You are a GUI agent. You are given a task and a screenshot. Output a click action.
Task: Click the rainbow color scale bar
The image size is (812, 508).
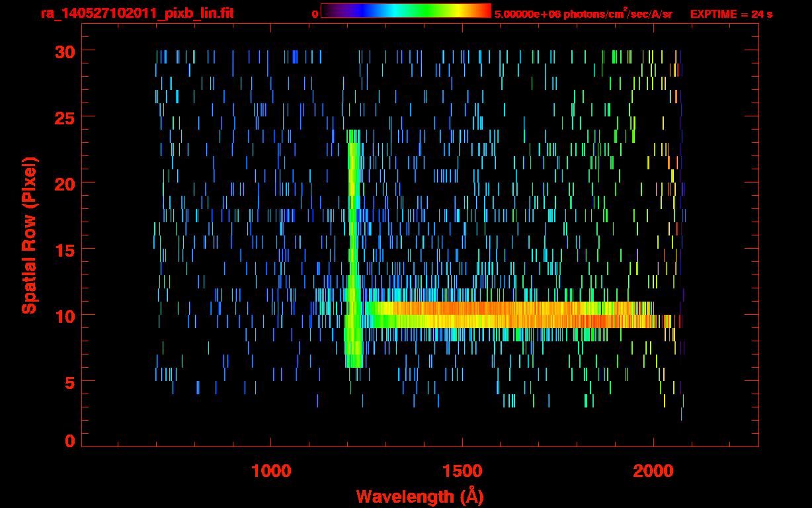(x=406, y=11)
